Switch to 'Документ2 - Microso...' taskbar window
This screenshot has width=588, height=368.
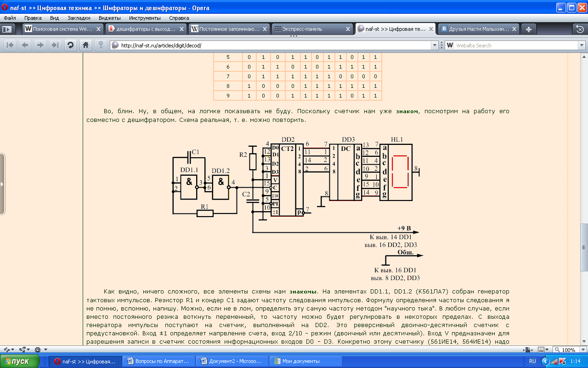tap(232, 361)
